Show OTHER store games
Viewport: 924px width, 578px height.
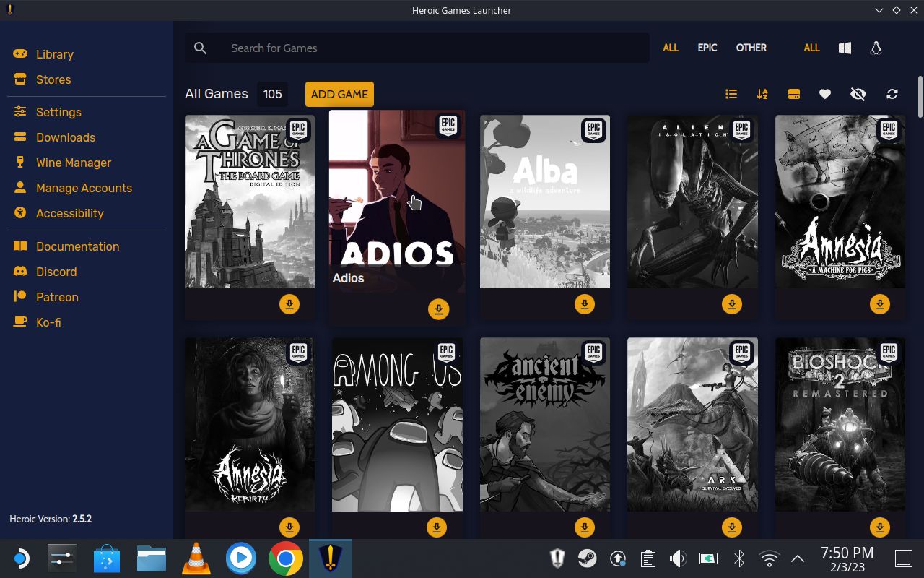pyautogui.click(x=751, y=48)
